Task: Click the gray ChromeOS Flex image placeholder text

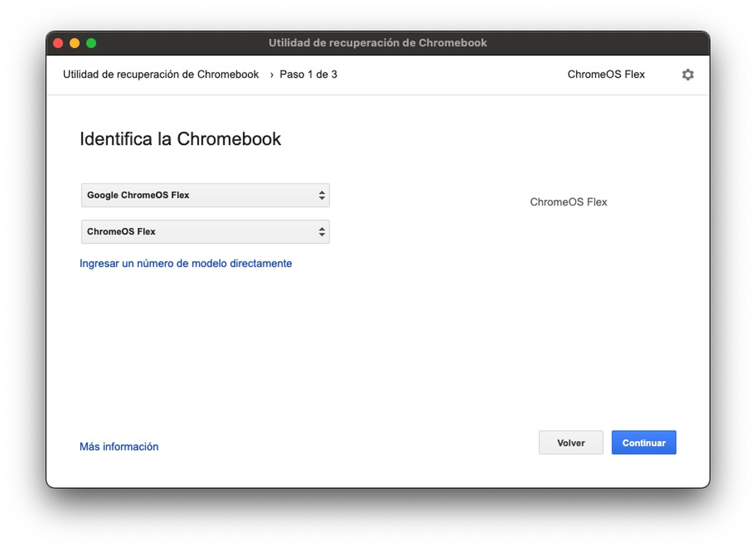Action: coord(568,202)
